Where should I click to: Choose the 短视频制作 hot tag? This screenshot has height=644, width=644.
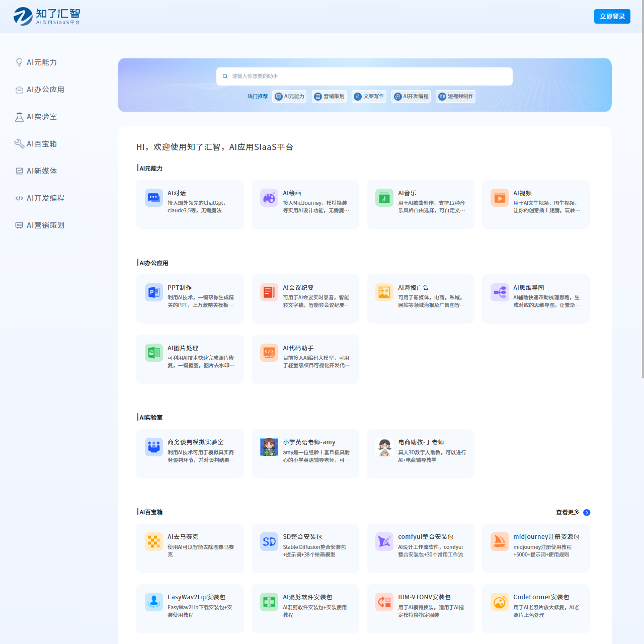pyautogui.click(x=455, y=96)
